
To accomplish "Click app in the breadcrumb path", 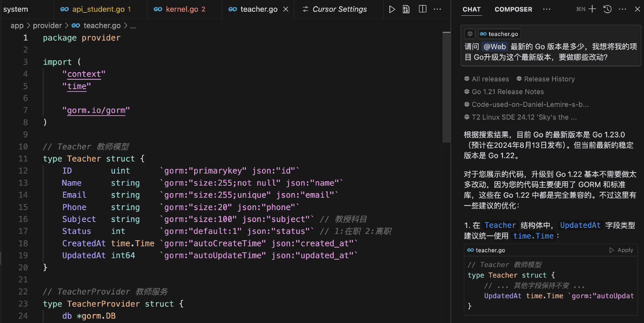I will pos(17,25).
